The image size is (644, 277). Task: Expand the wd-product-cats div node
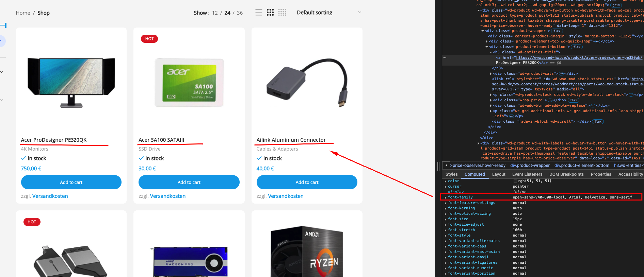pyautogui.click(x=491, y=74)
